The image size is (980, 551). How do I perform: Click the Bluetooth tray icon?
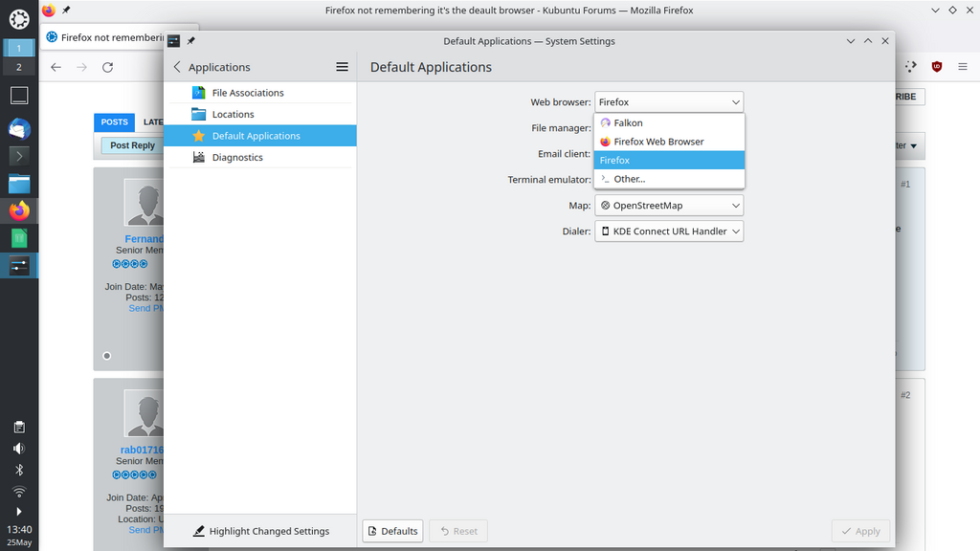click(x=19, y=470)
